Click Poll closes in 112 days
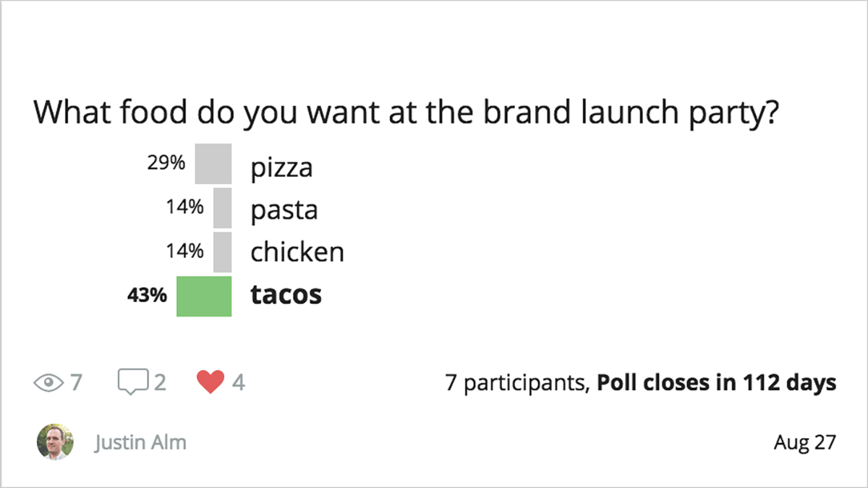This screenshot has width=868, height=488. (716, 382)
